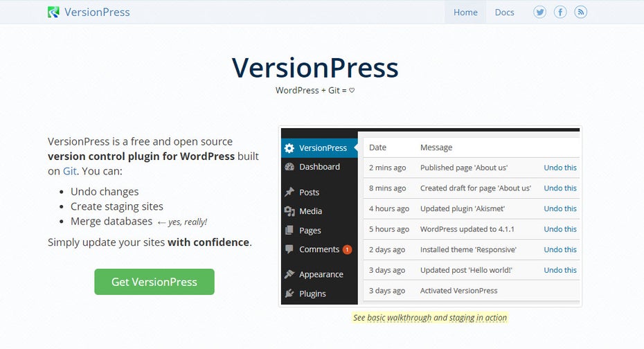
Task: Click the Media icon in sidebar
Action: point(289,211)
